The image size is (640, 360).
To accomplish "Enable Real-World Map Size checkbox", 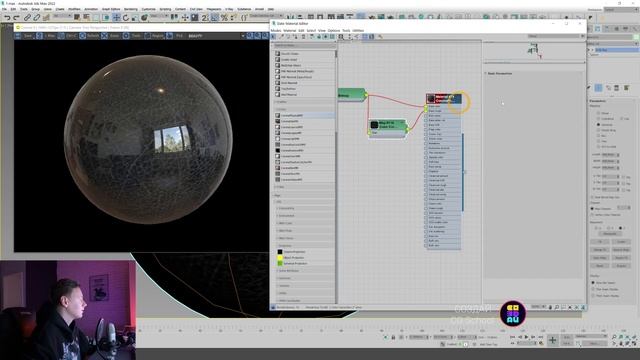I will [593, 197].
